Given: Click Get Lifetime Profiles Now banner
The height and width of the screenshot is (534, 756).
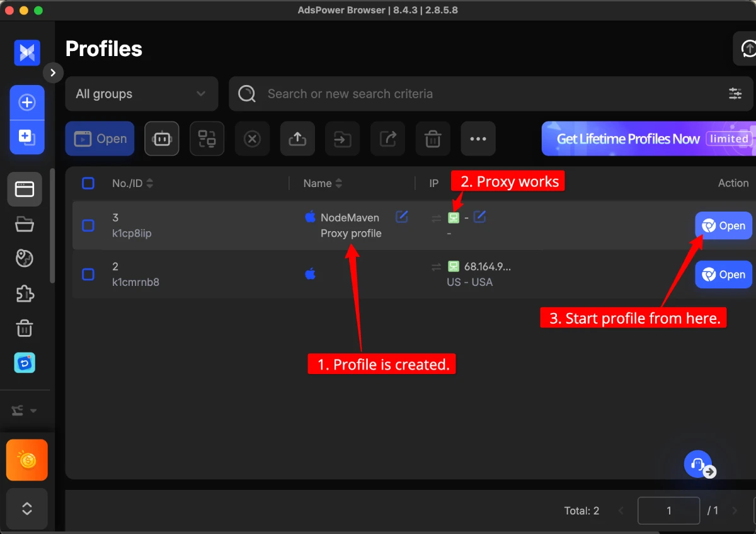Looking at the screenshot, I should point(648,139).
